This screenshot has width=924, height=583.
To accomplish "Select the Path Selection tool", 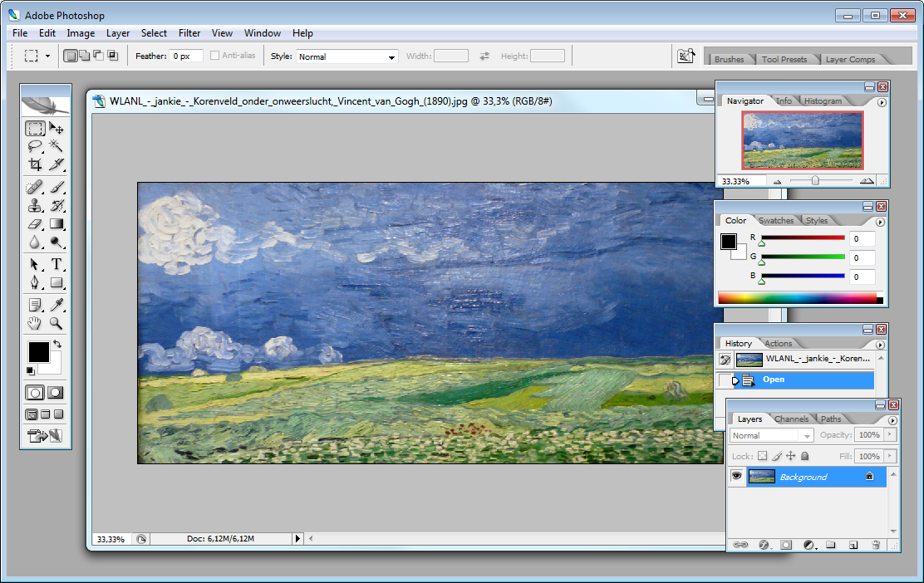I will click(x=35, y=264).
